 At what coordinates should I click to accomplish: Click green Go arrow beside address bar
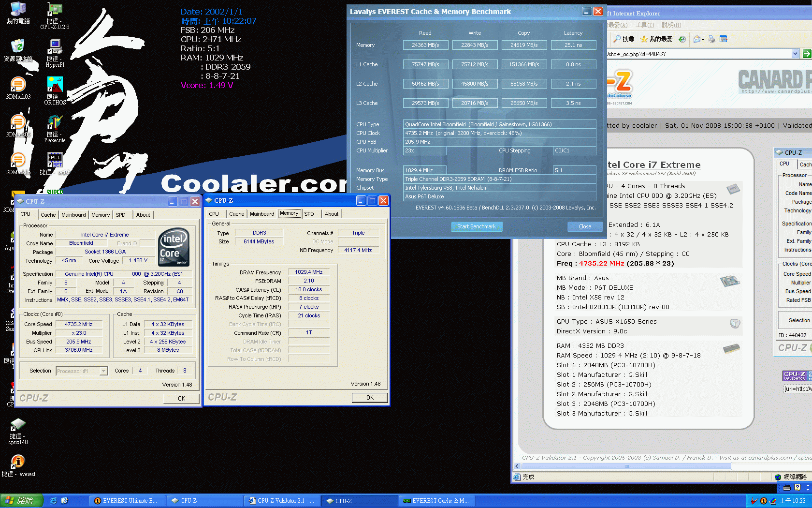click(807, 54)
